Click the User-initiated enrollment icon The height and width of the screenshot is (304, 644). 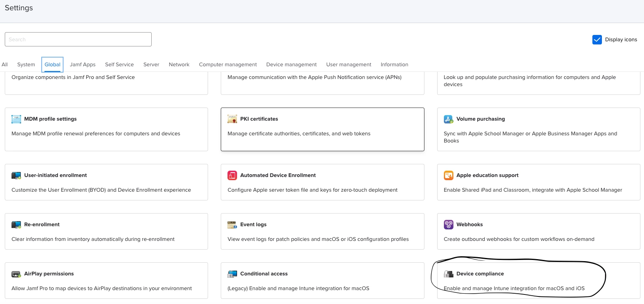coord(16,175)
